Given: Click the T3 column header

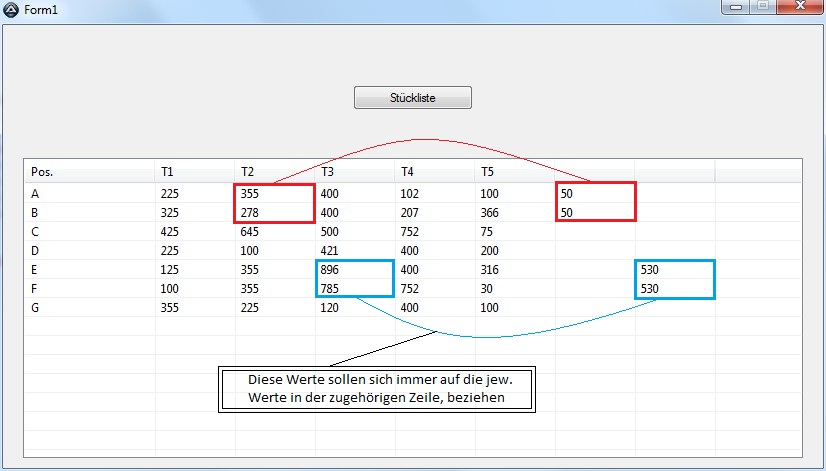Looking at the screenshot, I should tap(355, 171).
